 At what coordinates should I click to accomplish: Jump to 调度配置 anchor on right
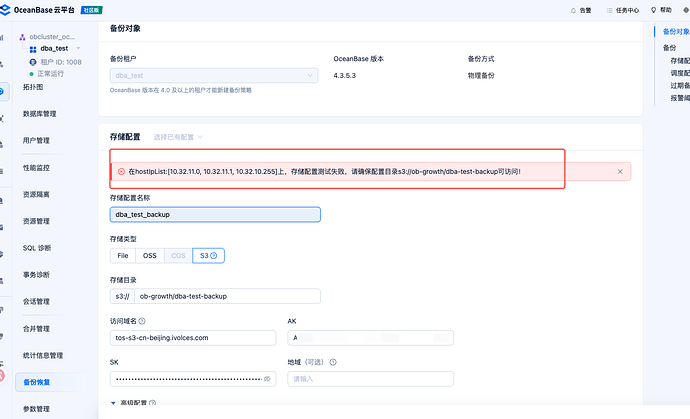click(680, 73)
